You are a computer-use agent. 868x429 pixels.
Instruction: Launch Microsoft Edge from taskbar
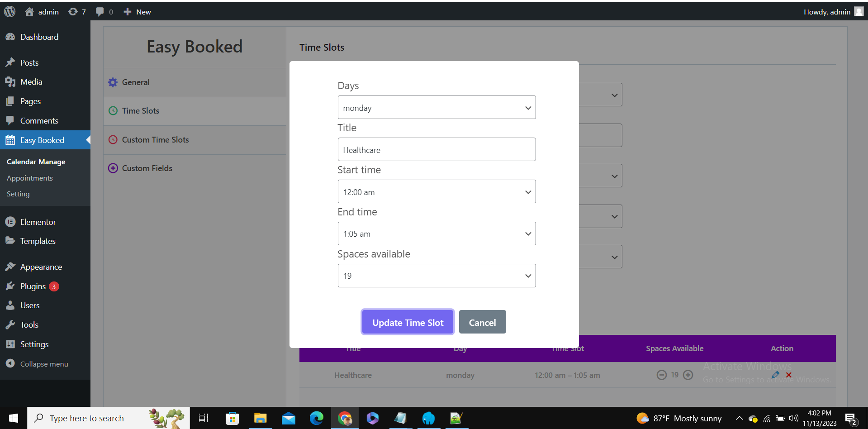point(317,418)
